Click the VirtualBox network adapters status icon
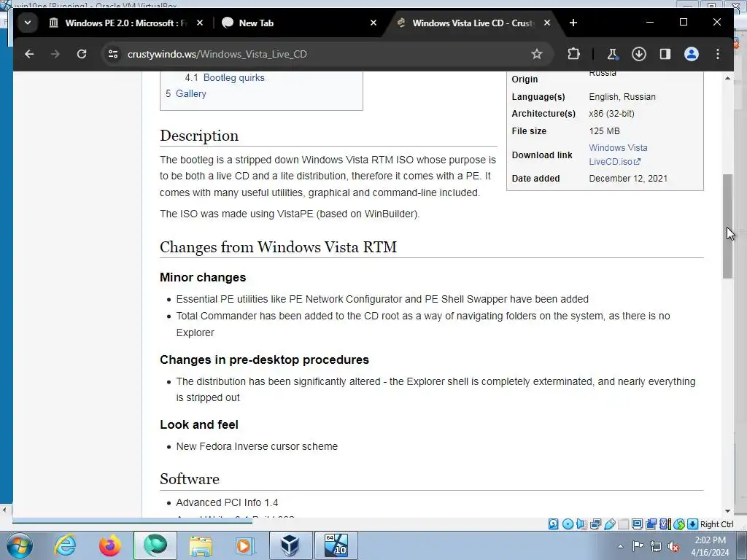This screenshot has width=747, height=560. [x=595, y=524]
